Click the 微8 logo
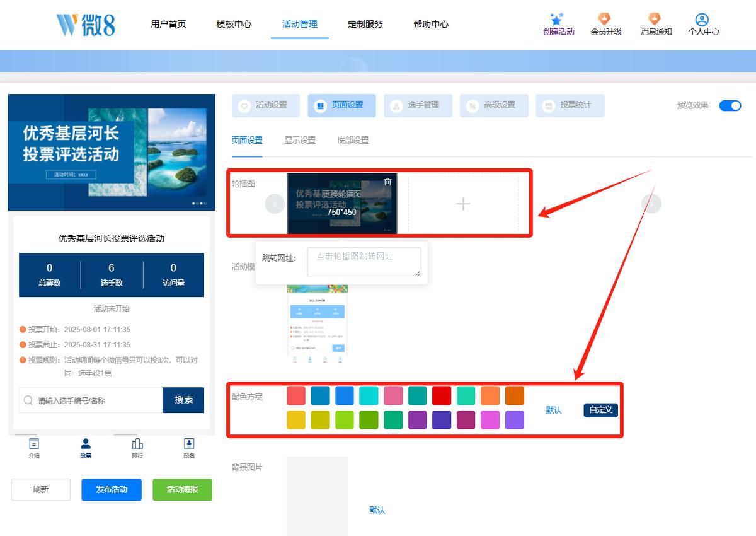The width and height of the screenshot is (756, 536). [86, 25]
